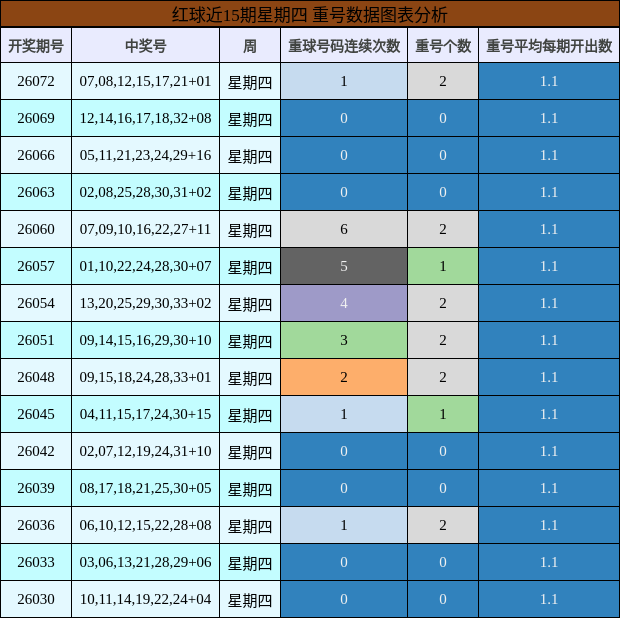Click purple consecutive count 4 in row 26054
Viewport: 620px width, 618px height.
(x=344, y=303)
